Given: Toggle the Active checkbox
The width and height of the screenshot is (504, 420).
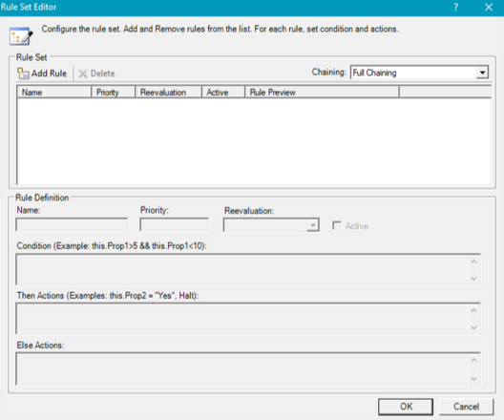Looking at the screenshot, I should [x=336, y=225].
